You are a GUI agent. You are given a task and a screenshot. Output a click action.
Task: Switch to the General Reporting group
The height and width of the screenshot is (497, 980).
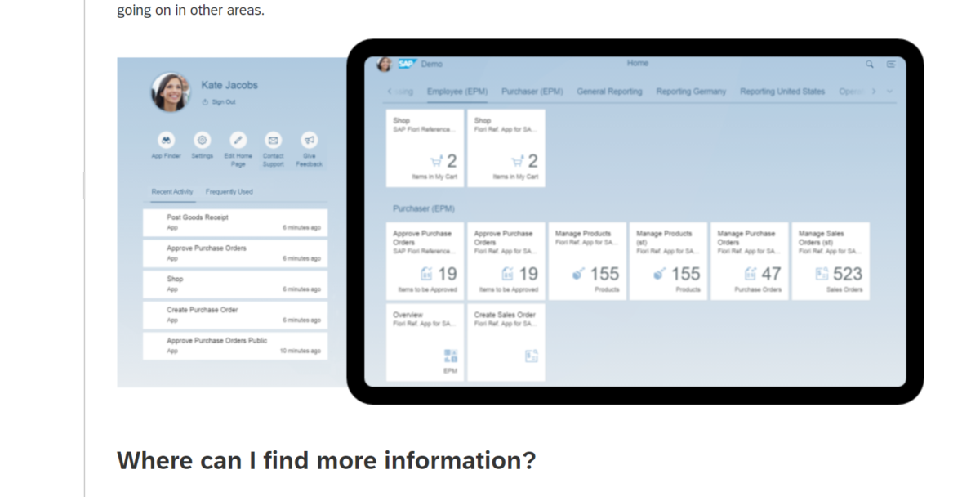(x=609, y=92)
